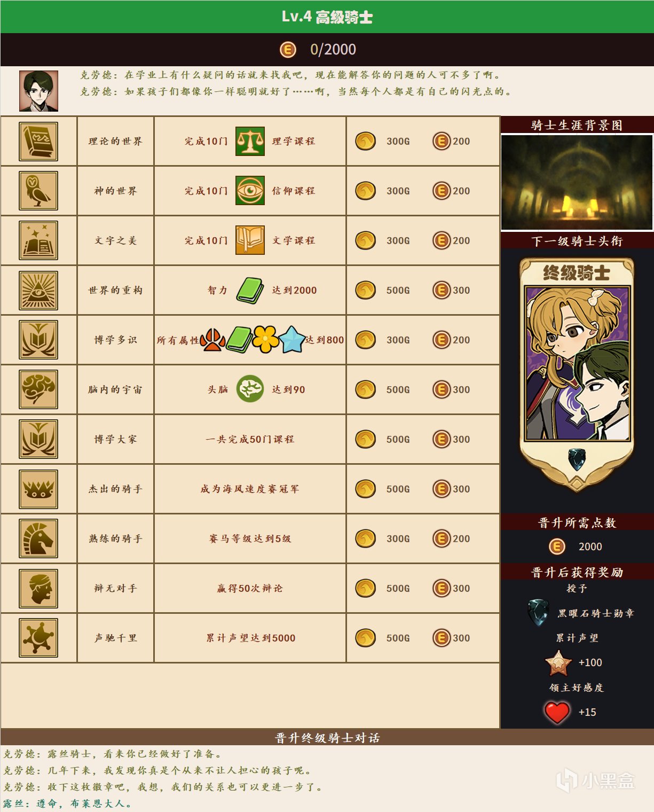The height and width of the screenshot is (812, 654).
Task: Select the owl icon for 神的世界
Action: (38, 191)
